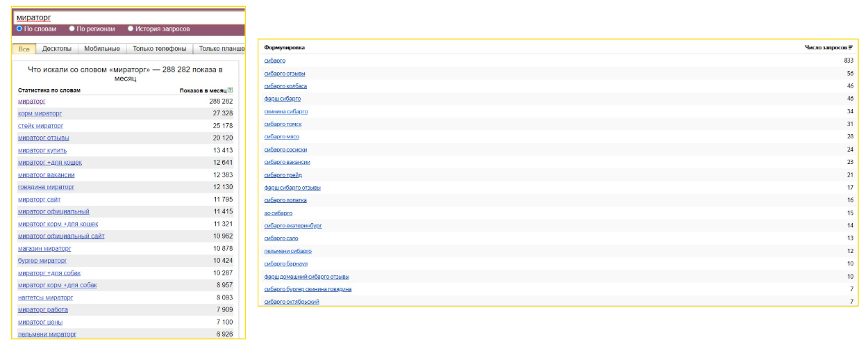Open the «мираторг отзывы» keyword link
868x342 pixels.
tap(44, 138)
